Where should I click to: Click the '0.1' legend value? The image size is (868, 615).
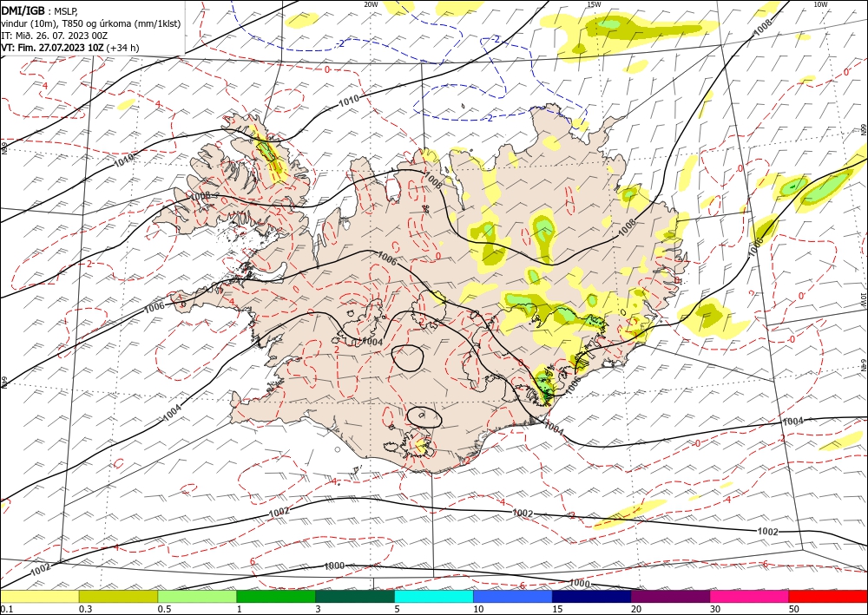point(5,609)
